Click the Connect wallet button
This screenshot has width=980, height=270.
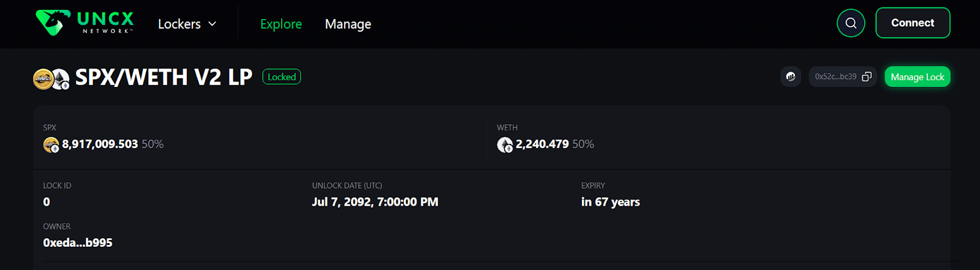[913, 23]
